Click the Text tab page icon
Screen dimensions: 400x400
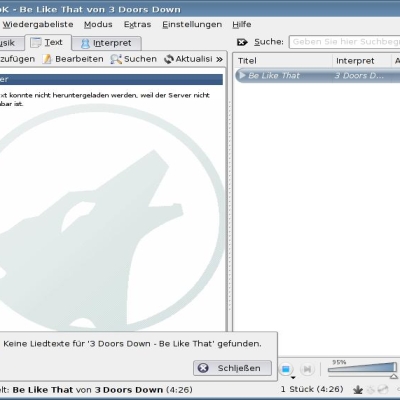click(36, 42)
